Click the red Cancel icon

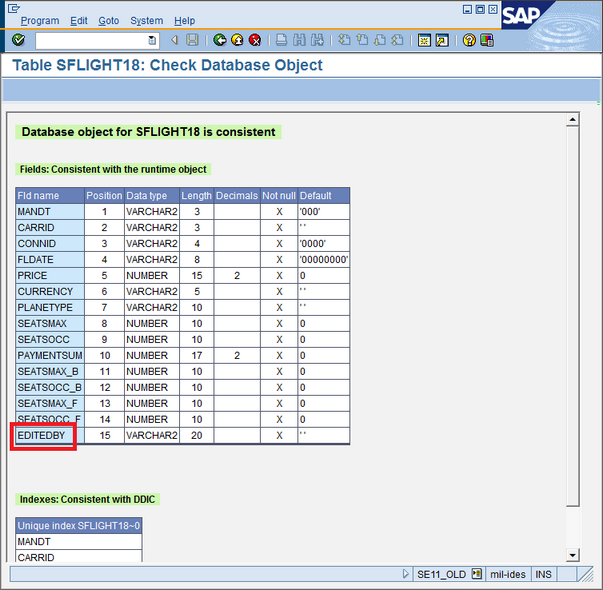255,40
